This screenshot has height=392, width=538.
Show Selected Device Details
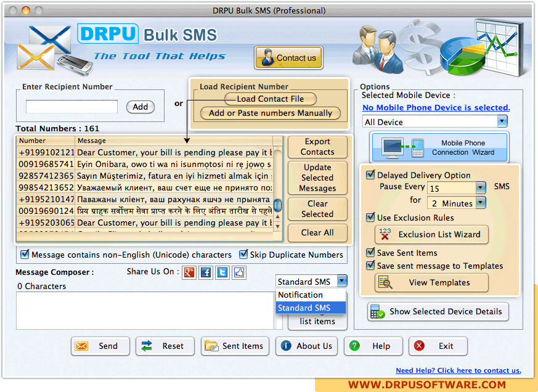click(438, 311)
